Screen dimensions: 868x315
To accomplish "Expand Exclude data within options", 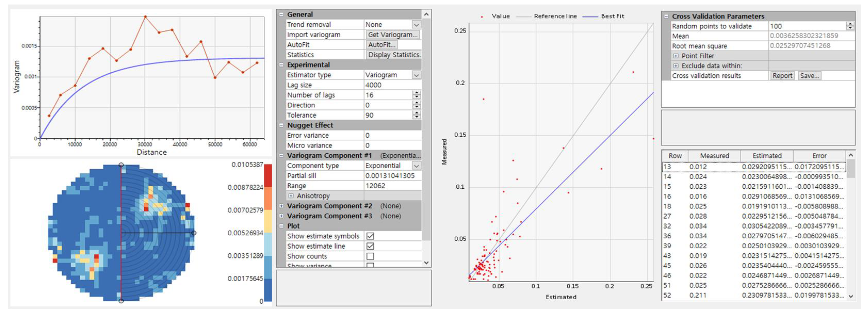I will tap(676, 66).
